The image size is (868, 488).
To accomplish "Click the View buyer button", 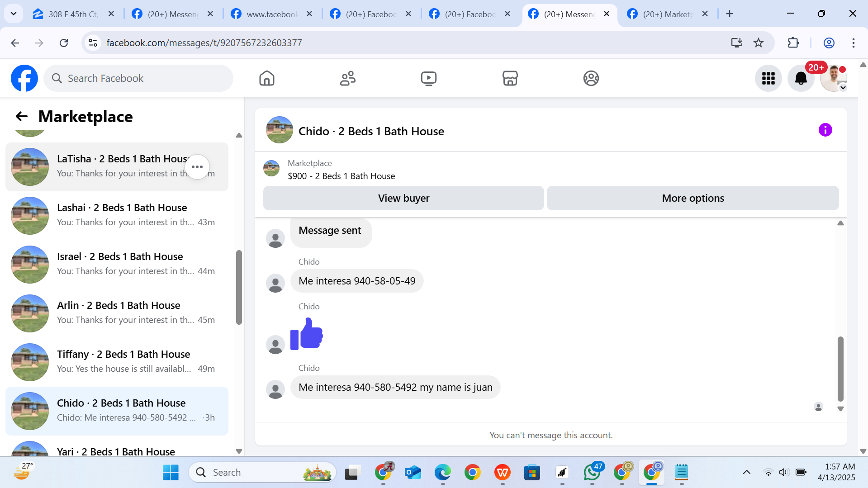I will click(x=403, y=198).
